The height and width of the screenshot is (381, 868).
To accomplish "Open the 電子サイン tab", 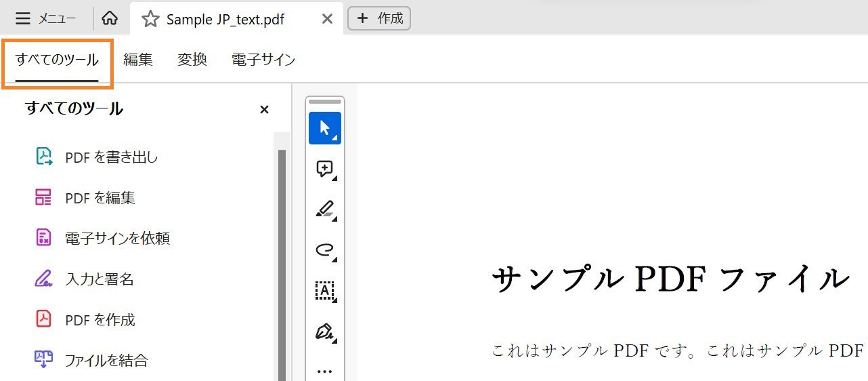I will point(263,60).
